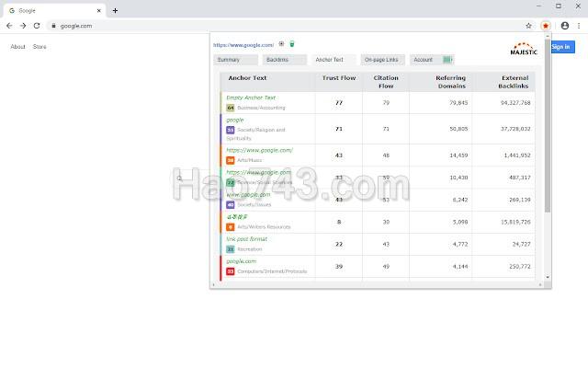Viewport: 588px width, 368px height.
Task: Click the purple 40 badge for Society/Issues
Action: click(x=231, y=204)
